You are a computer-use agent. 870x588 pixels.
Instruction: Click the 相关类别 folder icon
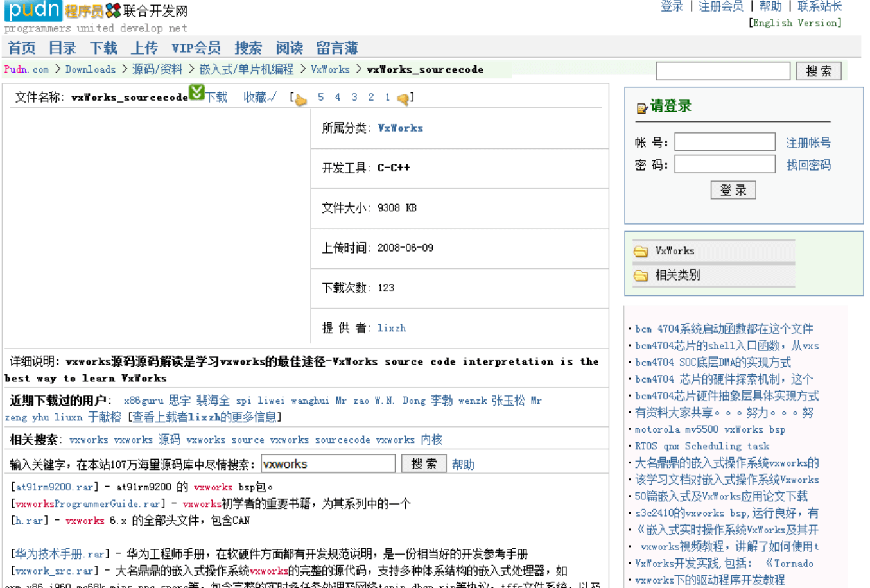point(641,275)
